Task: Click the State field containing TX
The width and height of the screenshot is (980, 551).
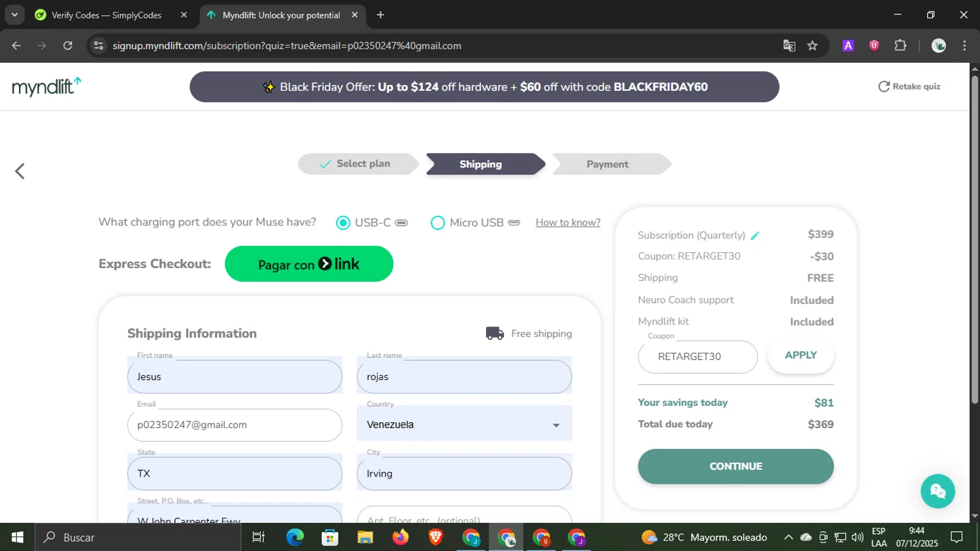Action: tap(235, 473)
